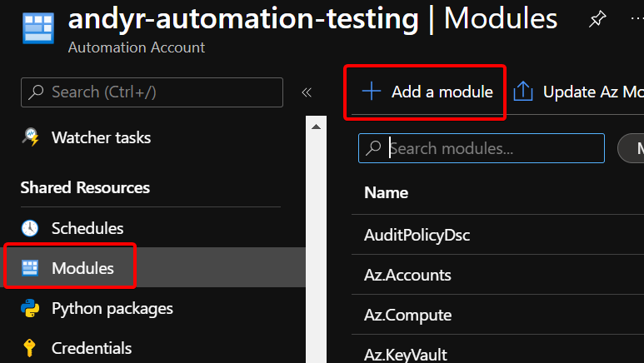The image size is (644, 363).
Task: Click the Update Az Modules upload icon
Action: coord(523,92)
